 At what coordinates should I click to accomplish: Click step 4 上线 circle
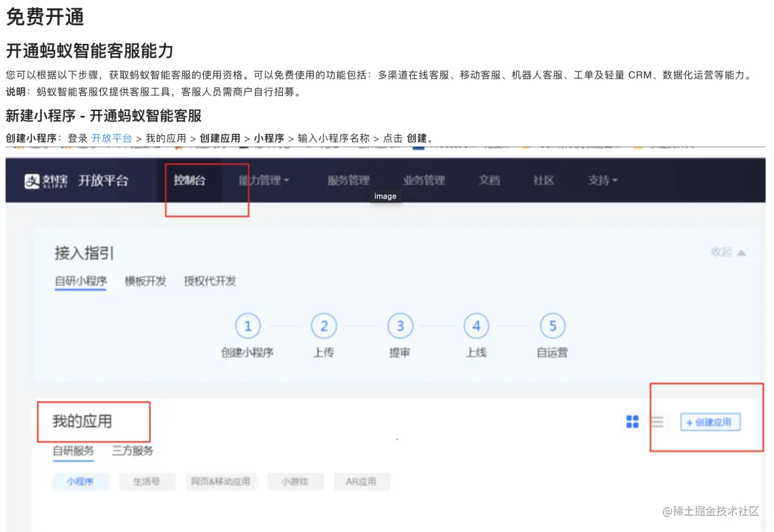(476, 326)
